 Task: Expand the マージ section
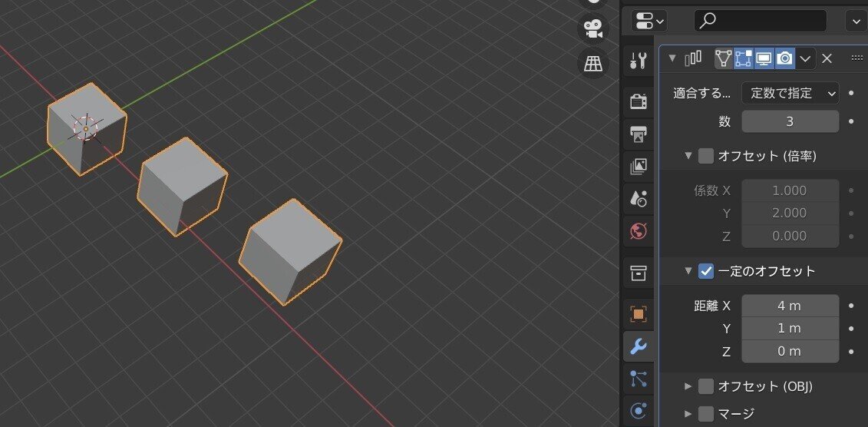[x=688, y=413]
